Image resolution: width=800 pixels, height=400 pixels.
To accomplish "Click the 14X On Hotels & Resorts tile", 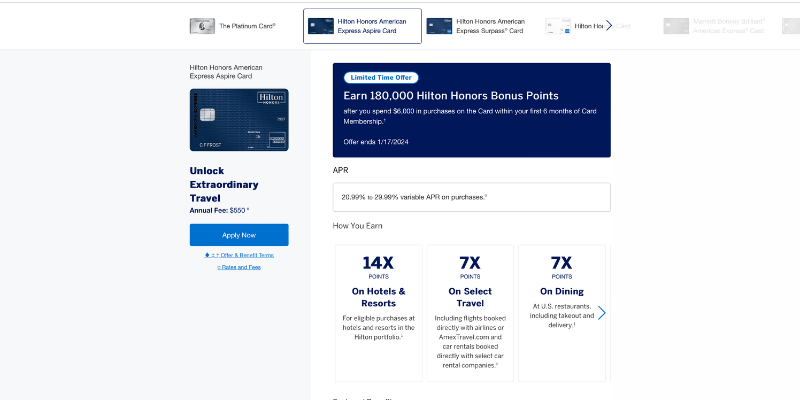I will (379, 312).
